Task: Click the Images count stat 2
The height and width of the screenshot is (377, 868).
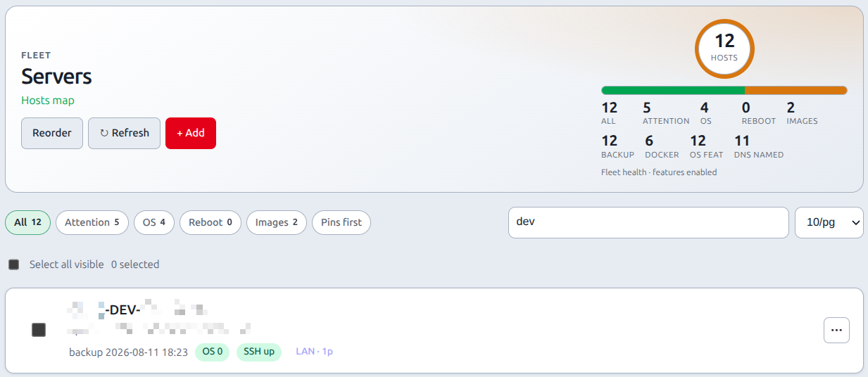Action: [x=791, y=108]
